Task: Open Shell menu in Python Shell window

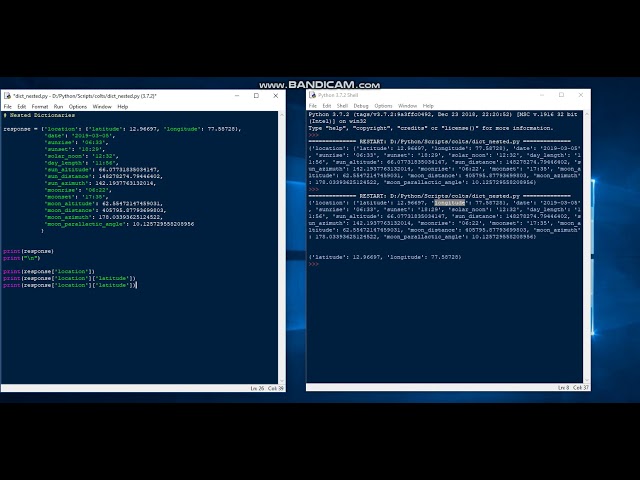Action: (x=342, y=106)
